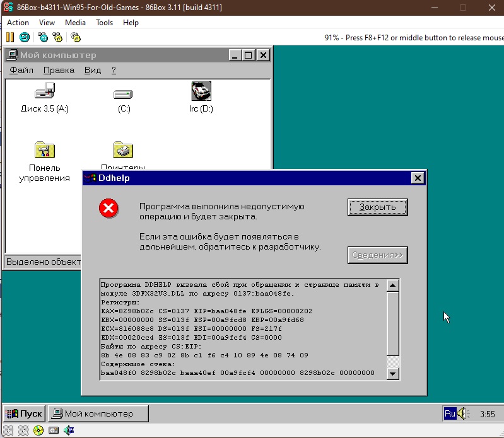This screenshot has width=504, height=438.
Task: Send Ctrl+Alt+Del via the toolbar icon
Action: [x=42, y=38]
